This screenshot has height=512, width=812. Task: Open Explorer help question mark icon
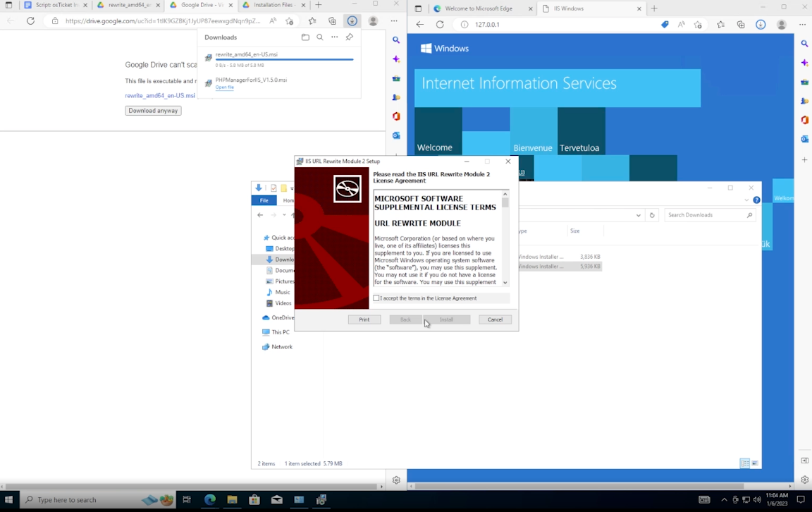tap(756, 200)
